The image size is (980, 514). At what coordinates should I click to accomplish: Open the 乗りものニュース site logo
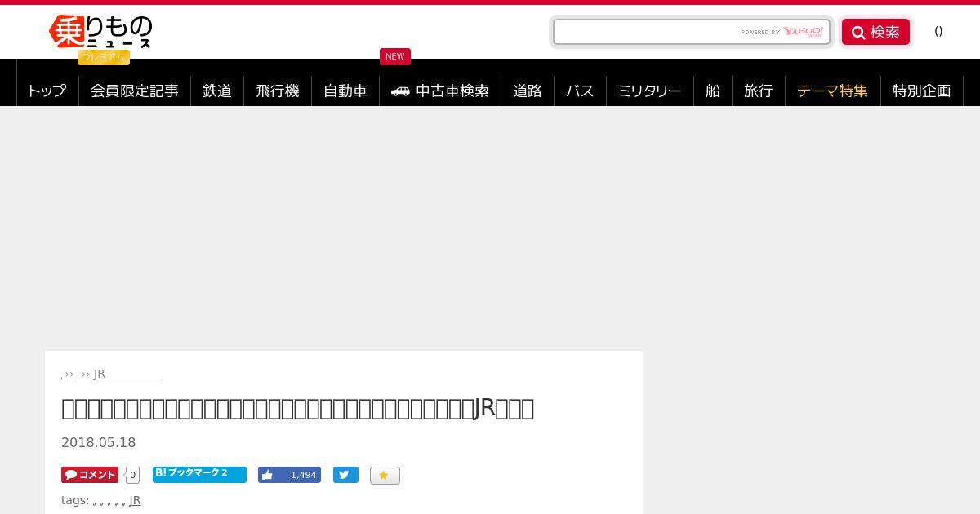coord(100,33)
